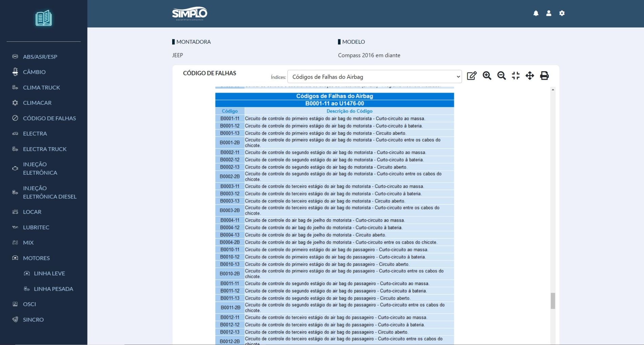Screen dimensions: 644x345
Task: Click the compress view arrows icon
Action: coord(516,76)
